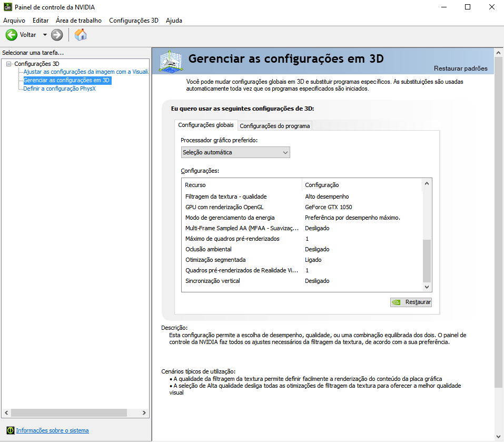Click Desligado value for Sincronização vertical
The height and width of the screenshot is (442, 504).
point(317,281)
